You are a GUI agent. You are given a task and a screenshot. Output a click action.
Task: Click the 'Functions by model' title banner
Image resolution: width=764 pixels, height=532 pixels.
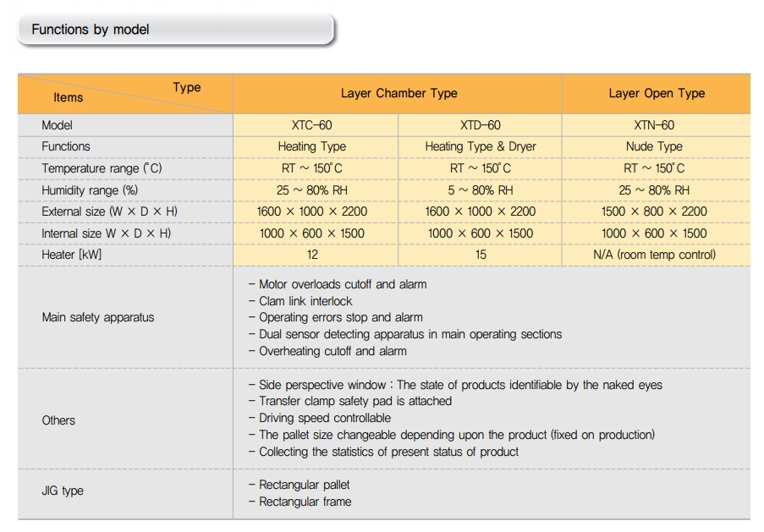(91, 30)
